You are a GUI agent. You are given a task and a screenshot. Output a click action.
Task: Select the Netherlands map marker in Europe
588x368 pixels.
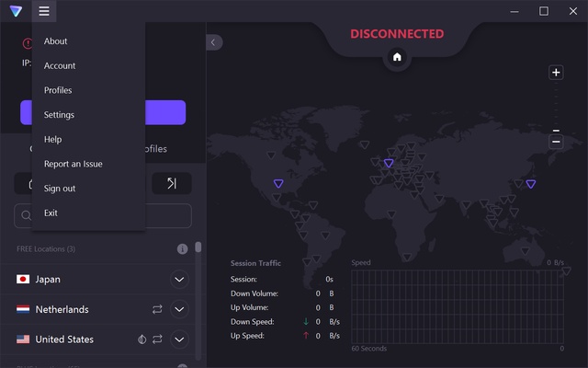click(x=389, y=163)
